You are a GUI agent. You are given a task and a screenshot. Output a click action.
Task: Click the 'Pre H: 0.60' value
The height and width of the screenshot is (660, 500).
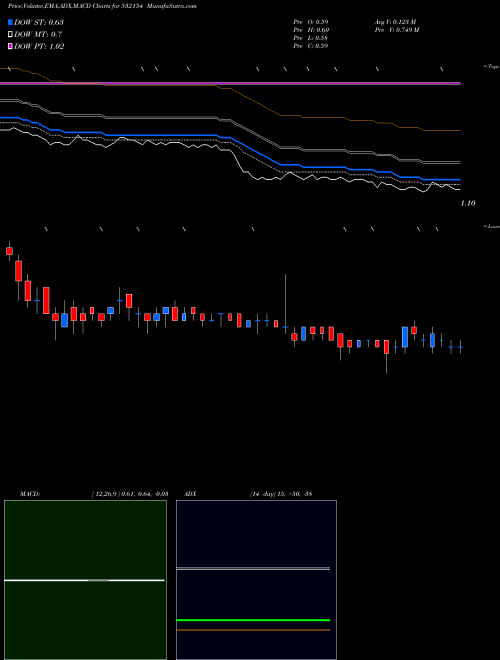(311, 29)
